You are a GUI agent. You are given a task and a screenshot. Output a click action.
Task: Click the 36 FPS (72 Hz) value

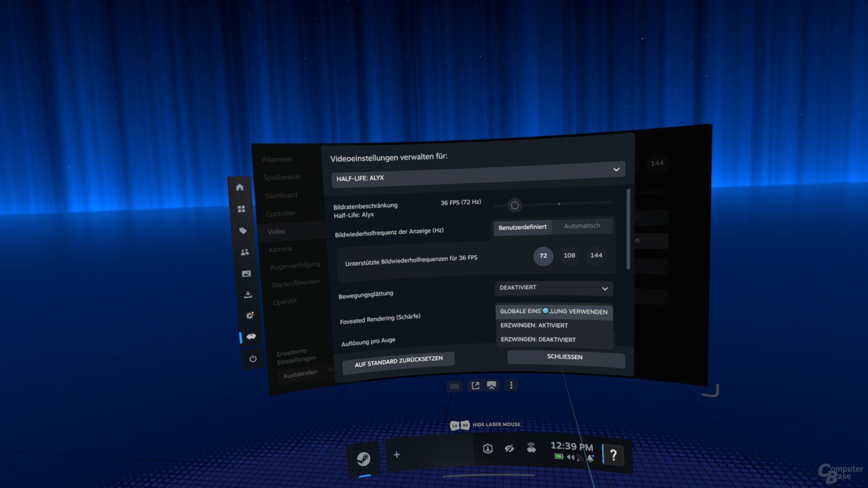[x=461, y=202]
